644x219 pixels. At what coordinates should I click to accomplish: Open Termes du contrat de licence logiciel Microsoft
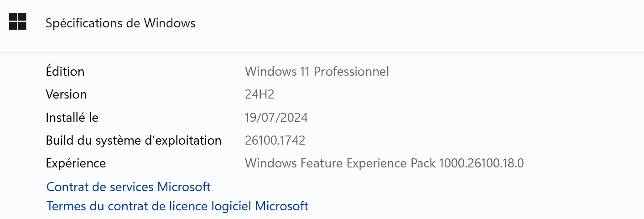tap(177, 206)
